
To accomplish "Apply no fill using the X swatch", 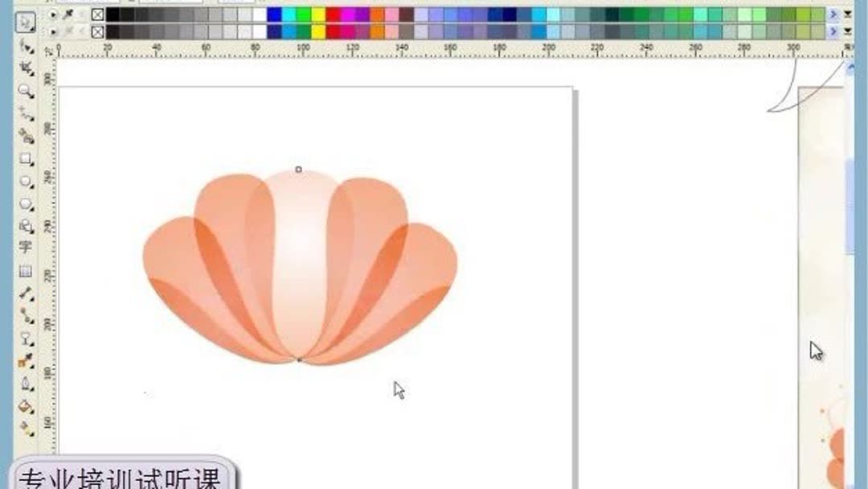I will coord(98,14).
